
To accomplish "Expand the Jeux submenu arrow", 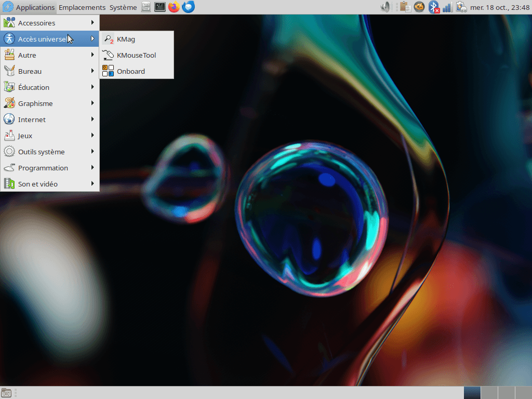I will 92,136.
